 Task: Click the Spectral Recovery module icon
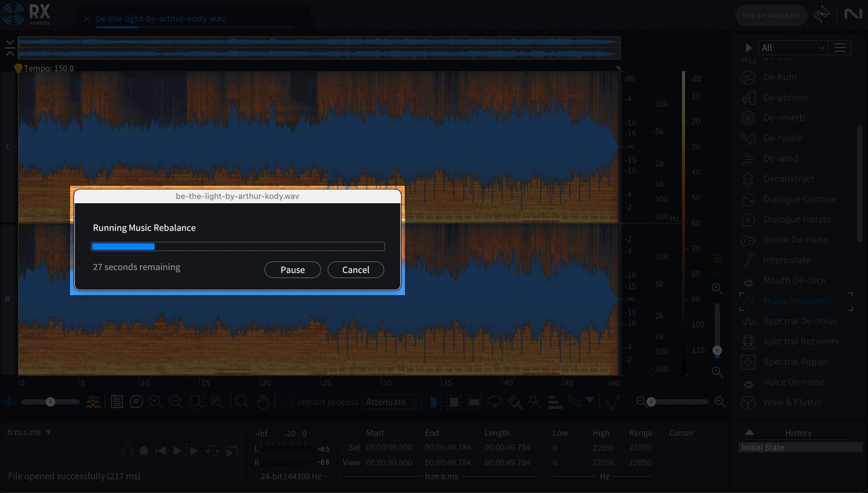coord(748,342)
